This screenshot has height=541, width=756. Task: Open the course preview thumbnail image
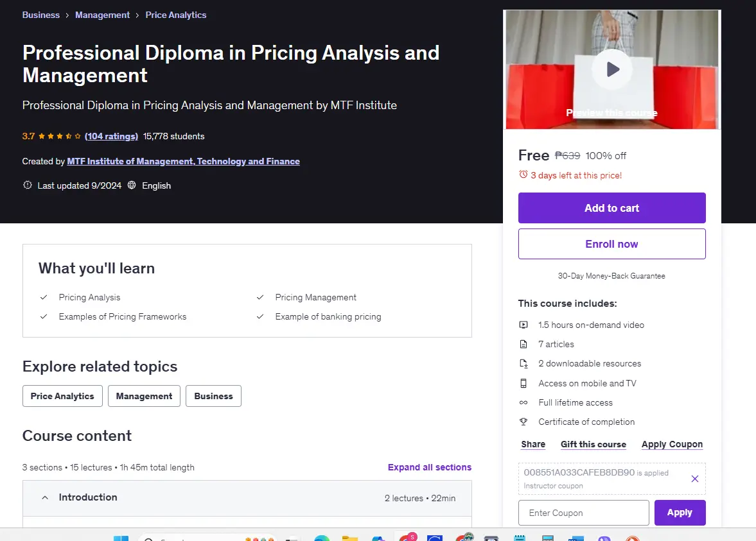coord(612,69)
